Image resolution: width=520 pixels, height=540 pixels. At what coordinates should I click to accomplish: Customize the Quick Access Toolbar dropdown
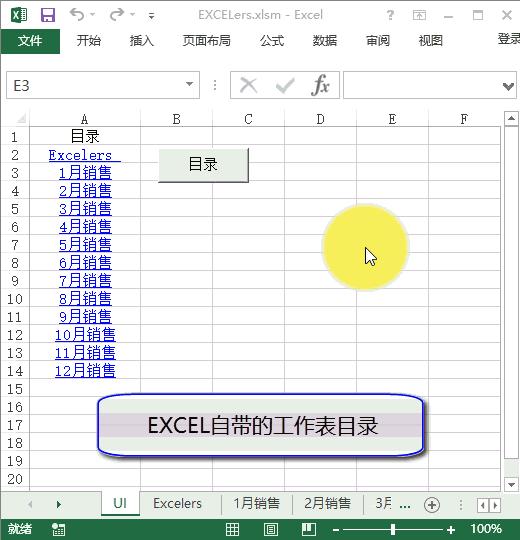[151, 15]
